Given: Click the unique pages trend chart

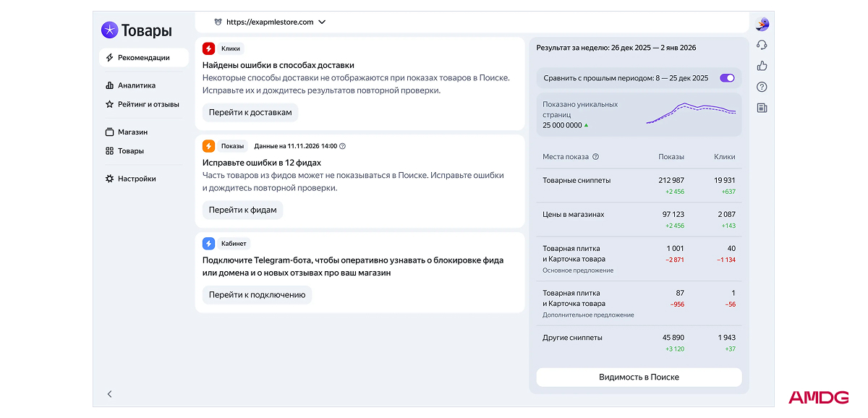Looking at the screenshot, I should pyautogui.click(x=691, y=114).
